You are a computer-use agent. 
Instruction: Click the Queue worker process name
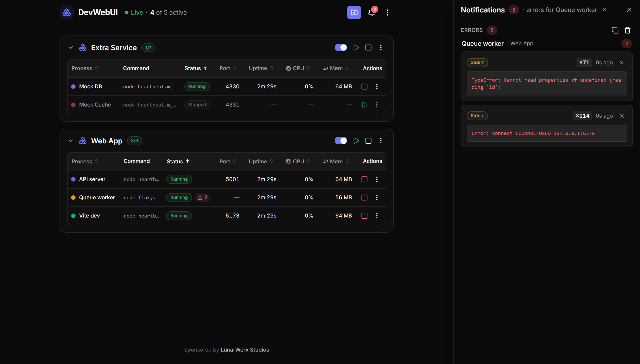tap(97, 198)
